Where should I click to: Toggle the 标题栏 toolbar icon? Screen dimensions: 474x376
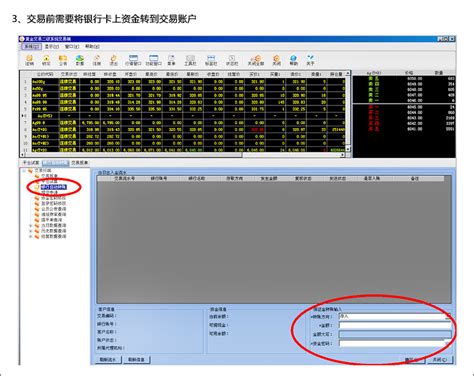tap(211, 60)
